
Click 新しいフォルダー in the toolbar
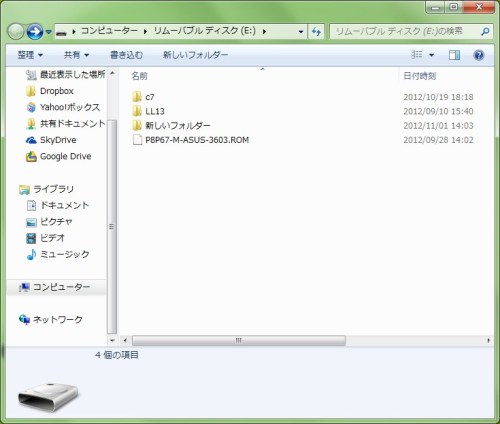195,55
